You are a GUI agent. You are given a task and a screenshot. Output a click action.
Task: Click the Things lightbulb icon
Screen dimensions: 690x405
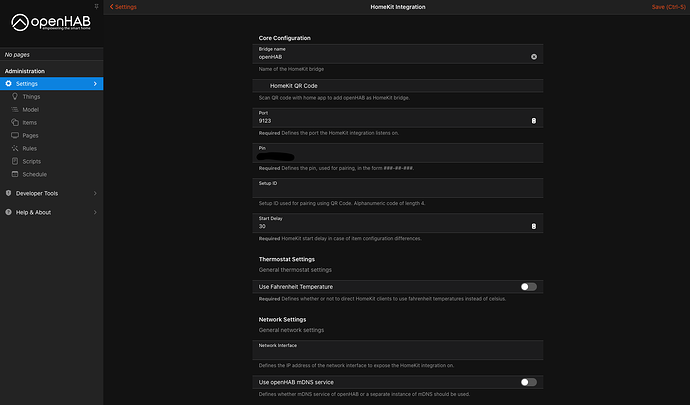coord(15,96)
